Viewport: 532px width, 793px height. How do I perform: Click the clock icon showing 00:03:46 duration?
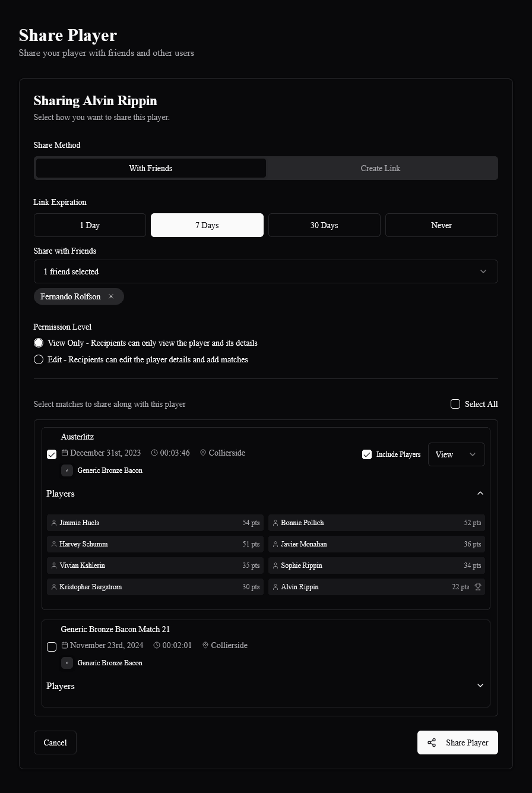coord(153,453)
